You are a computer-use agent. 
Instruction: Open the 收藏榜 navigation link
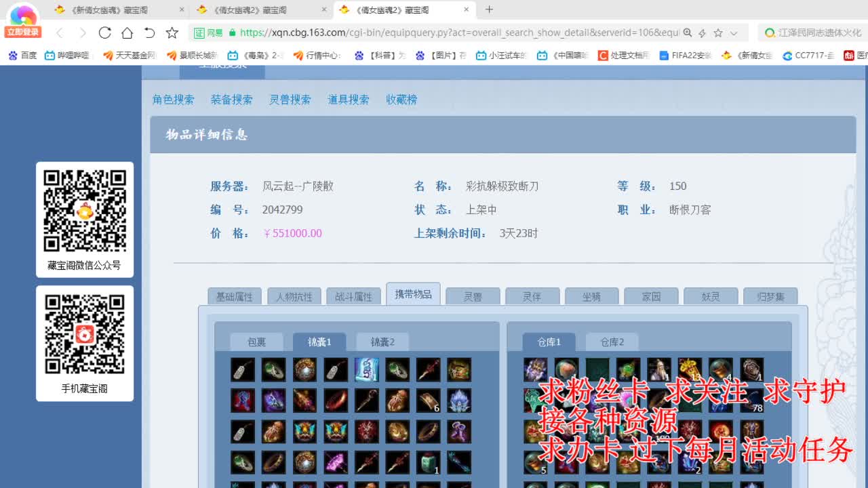tap(402, 100)
